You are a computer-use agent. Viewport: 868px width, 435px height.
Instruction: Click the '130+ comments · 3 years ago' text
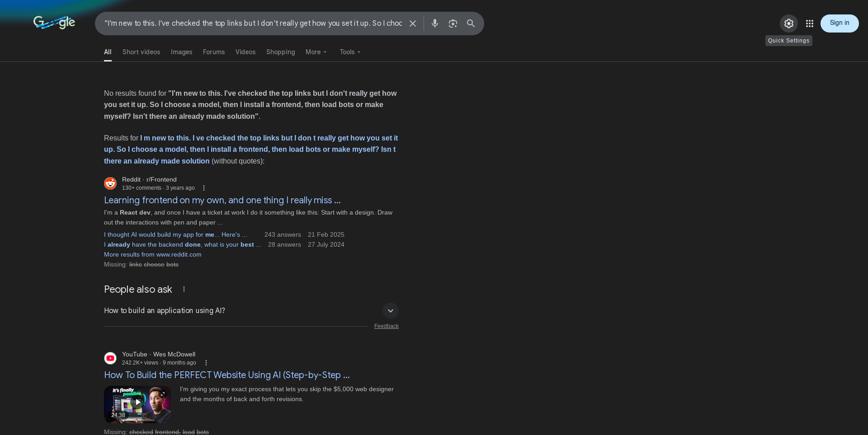click(x=158, y=188)
